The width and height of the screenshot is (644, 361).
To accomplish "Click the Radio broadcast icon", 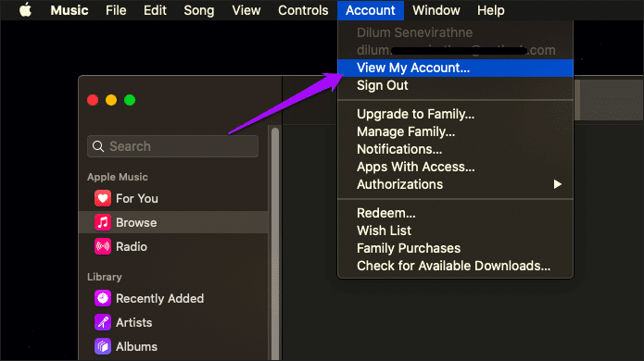I will coord(103,246).
